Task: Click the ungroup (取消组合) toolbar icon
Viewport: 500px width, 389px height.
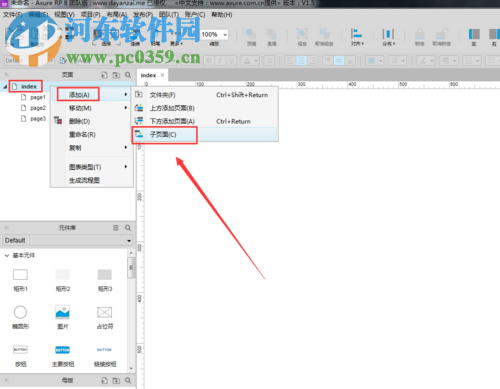Action: tap(324, 37)
